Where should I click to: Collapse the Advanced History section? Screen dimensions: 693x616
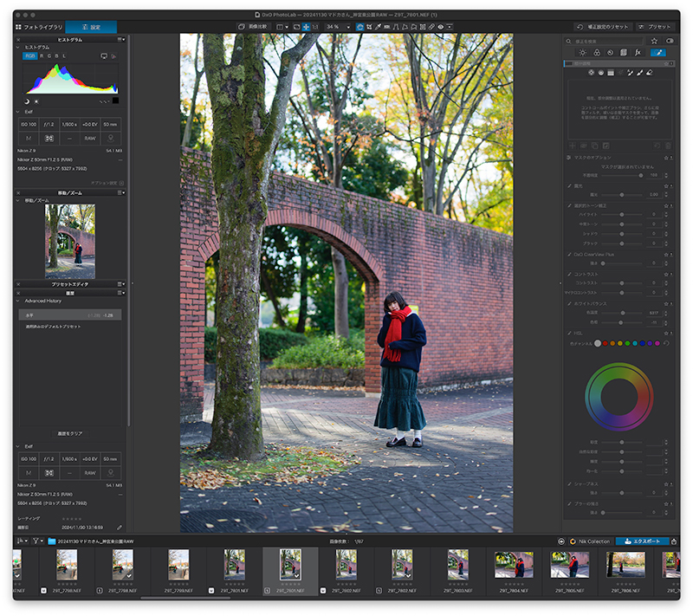[x=18, y=301]
